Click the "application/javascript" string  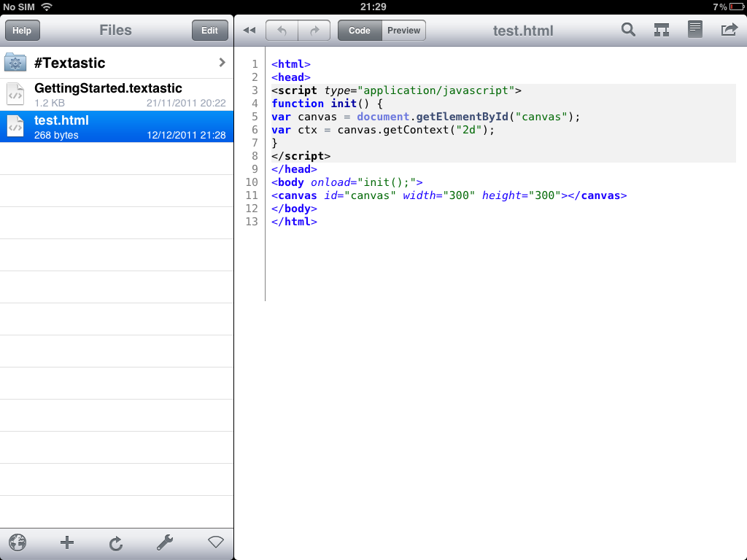(x=436, y=90)
